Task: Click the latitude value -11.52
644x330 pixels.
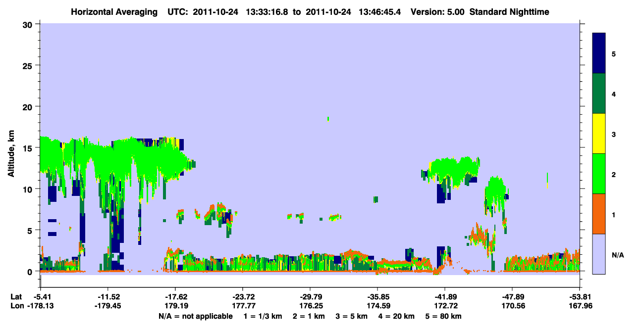Action: click(108, 297)
